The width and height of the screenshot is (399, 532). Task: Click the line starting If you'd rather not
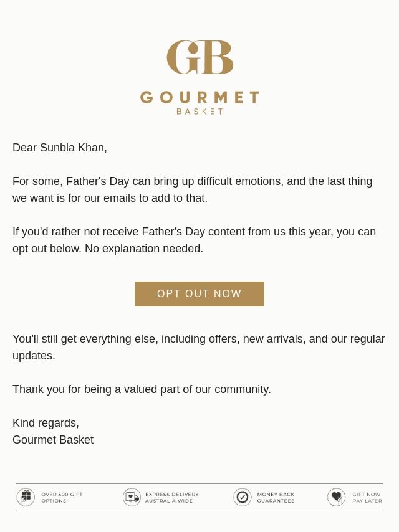point(195,232)
